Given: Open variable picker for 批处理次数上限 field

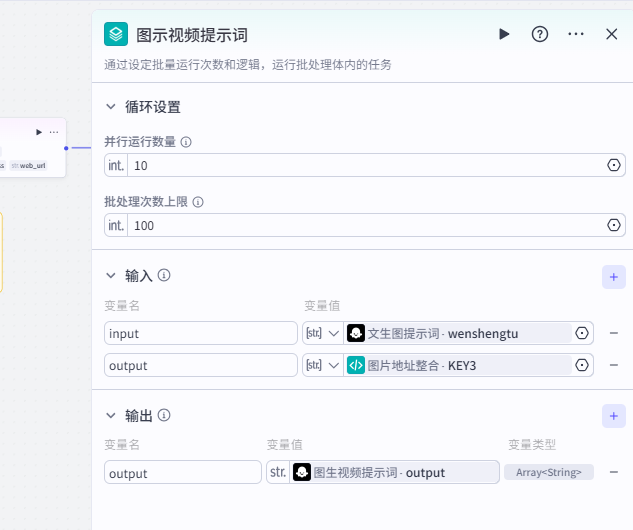Looking at the screenshot, I should (614, 225).
